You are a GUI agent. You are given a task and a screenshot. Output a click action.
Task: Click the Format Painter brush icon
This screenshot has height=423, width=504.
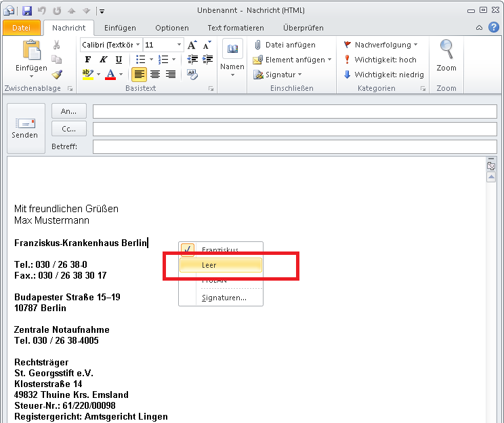point(57,75)
